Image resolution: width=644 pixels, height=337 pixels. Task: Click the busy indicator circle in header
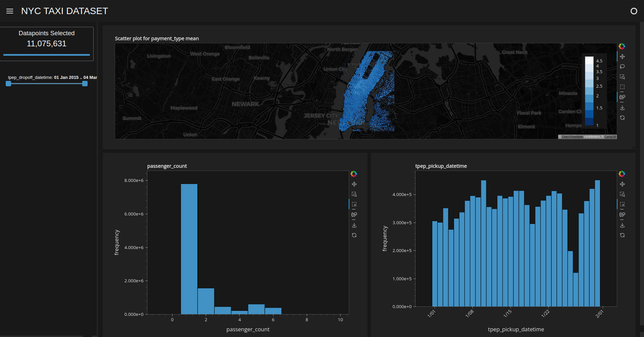coord(634,11)
